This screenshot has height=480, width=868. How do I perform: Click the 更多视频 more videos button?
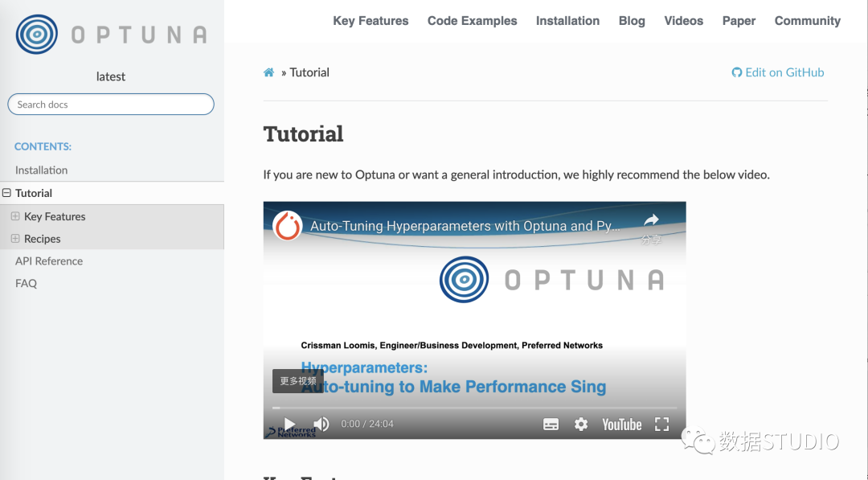pos(298,381)
